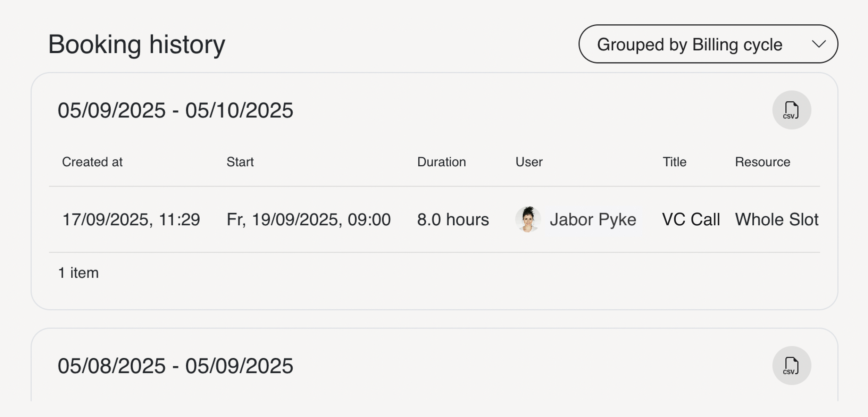Viewport: 868px width, 417px height.
Task: Click the Duration column header
Action: pos(441,162)
